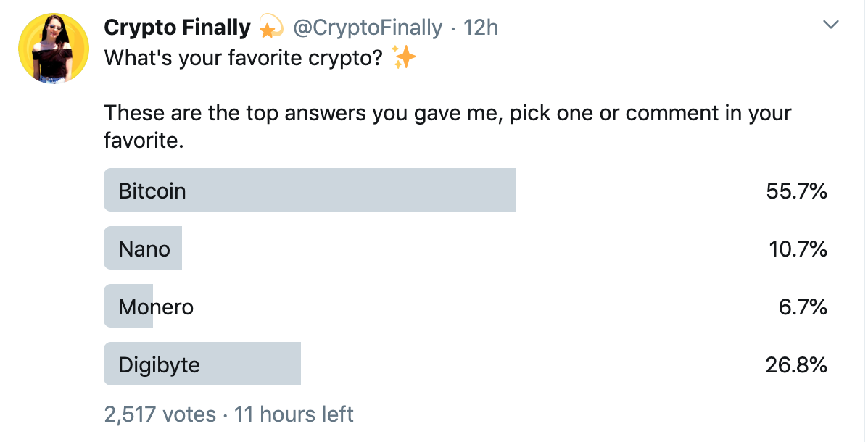Click the 6.7% Monero result percentage
The height and width of the screenshot is (442, 868).
click(x=803, y=307)
